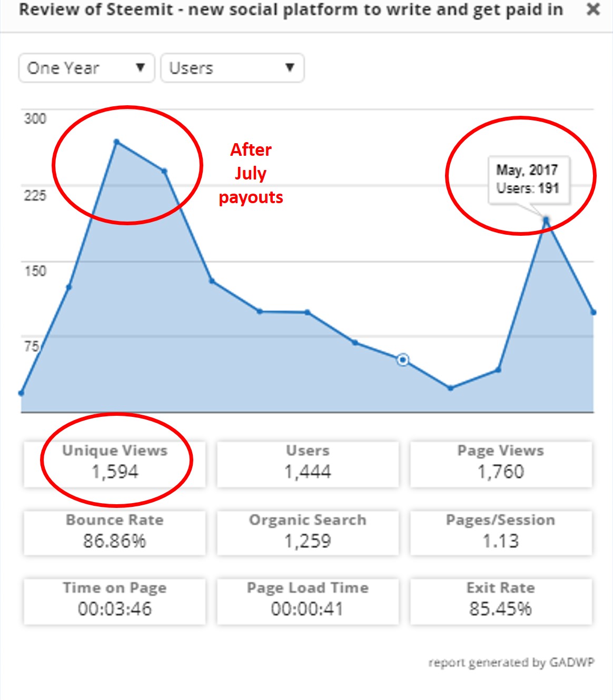Select the 75 y-axis label
Image resolution: width=613 pixels, height=700 pixels.
point(32,346)
